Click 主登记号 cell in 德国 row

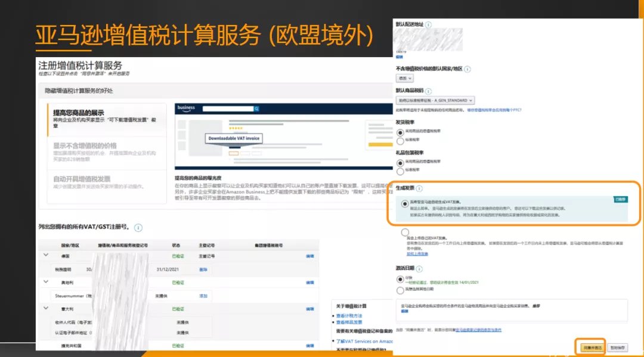tap(206, 256)
